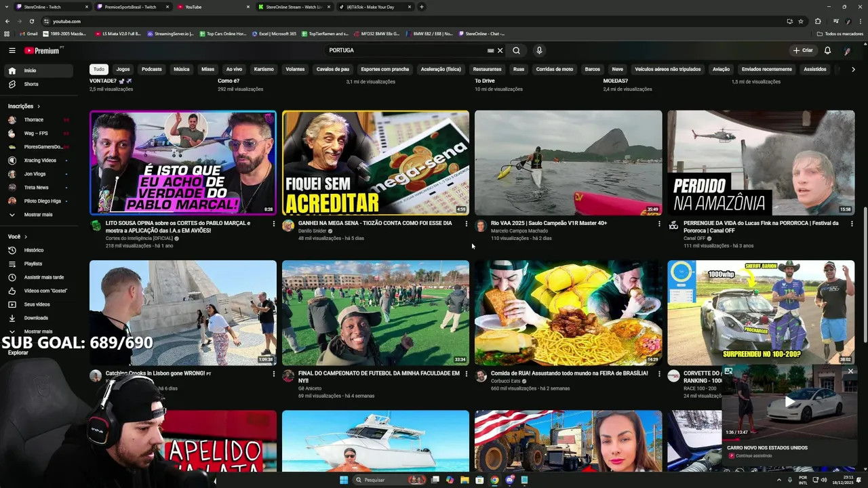
Task: Open the tab search dropdown in Chrome
Action: click(x=7, y=7)
